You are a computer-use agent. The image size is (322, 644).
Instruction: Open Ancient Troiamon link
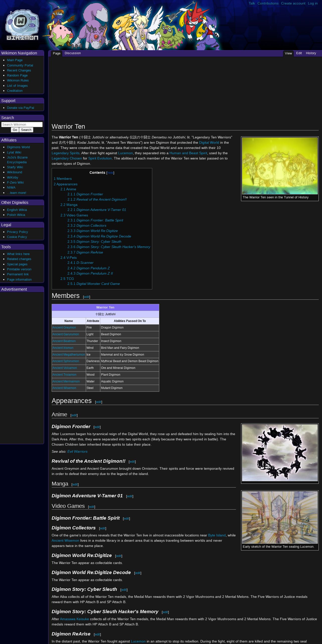pyautogui.click(x=64, y=375)
